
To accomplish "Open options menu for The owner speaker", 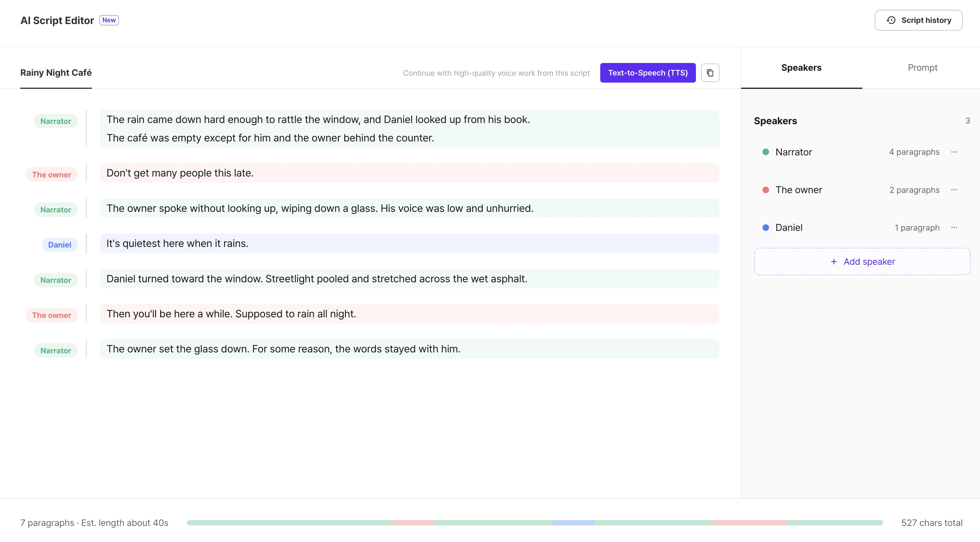I will 954,190.
